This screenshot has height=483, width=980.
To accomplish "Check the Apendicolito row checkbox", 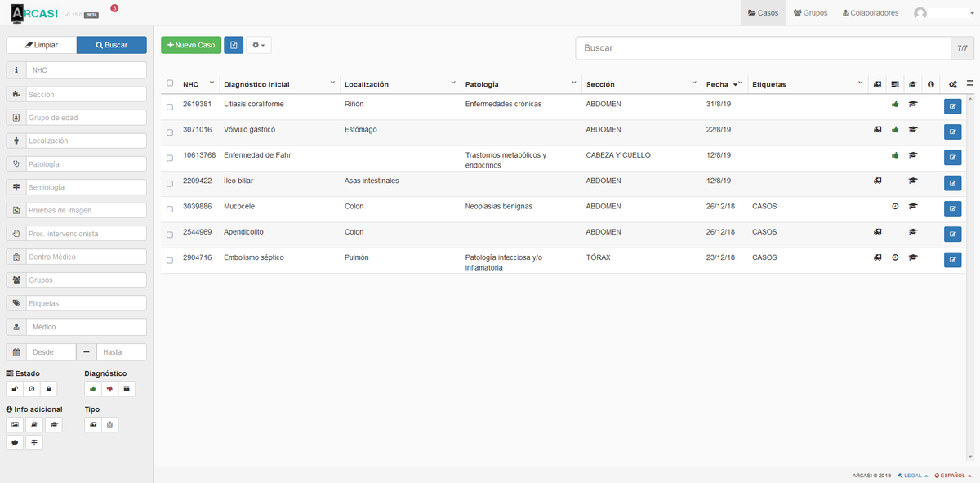I will pos(170,235).
